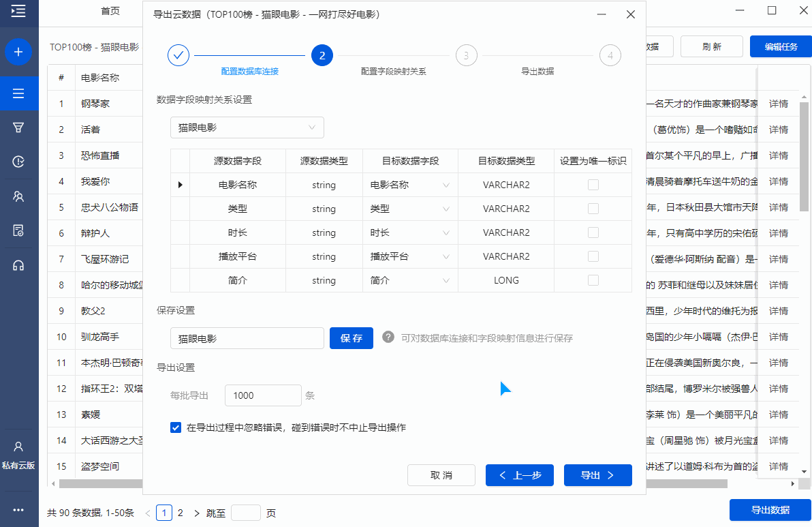
Task: Go back with the 上一步 button
Action: [x=520, y=475]
